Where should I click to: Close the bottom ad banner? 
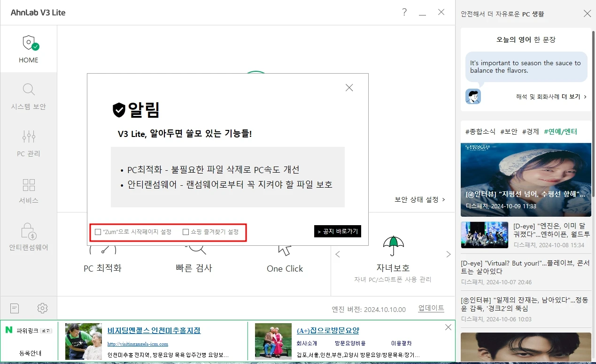pos(448,327)
